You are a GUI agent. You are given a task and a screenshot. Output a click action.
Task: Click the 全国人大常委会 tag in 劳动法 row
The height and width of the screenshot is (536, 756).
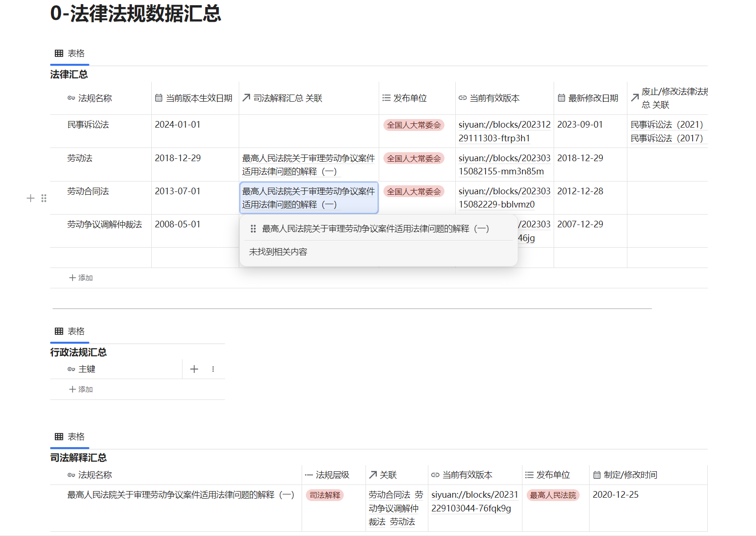tap(414, 158)
